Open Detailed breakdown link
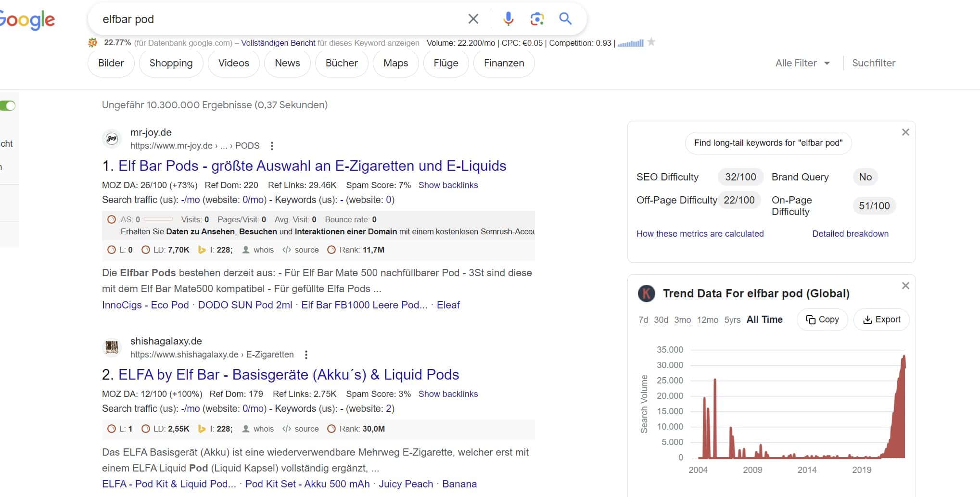This screenshot has height=497, width=980. [x=850, y=234]
